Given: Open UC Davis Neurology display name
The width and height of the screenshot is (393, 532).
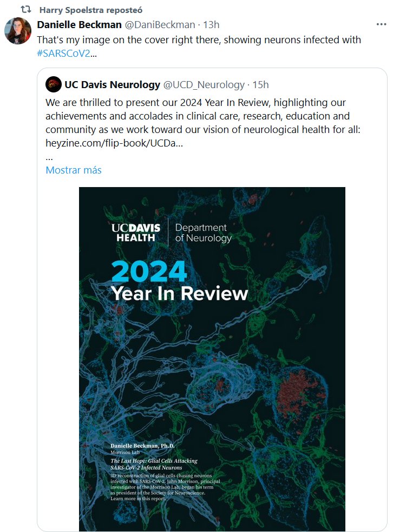Looking at the screenshot, I should click(x=112, y=84).
